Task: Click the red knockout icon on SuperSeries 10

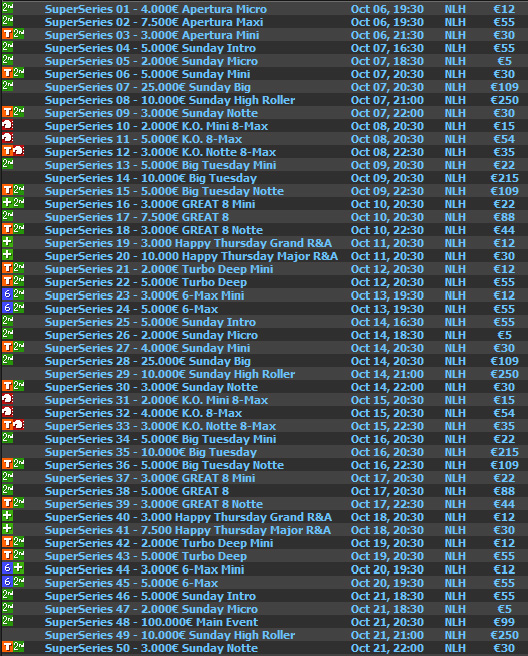Action: [x=8, y=125]
